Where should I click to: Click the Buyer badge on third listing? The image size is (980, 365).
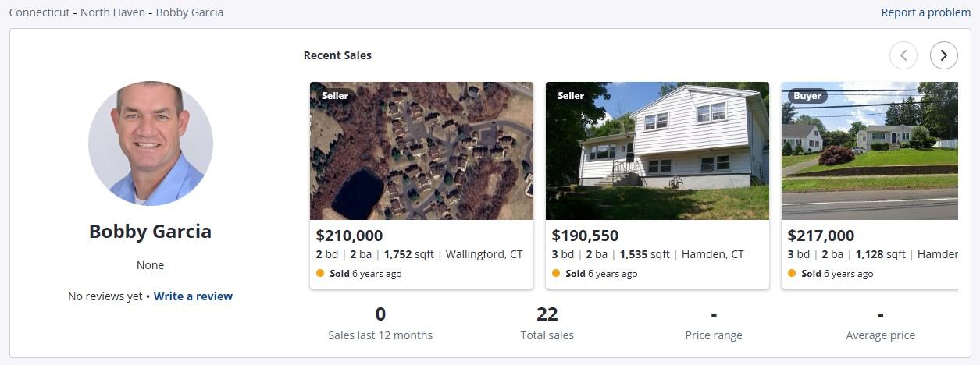pyautogui.click(x=807, y=96)
